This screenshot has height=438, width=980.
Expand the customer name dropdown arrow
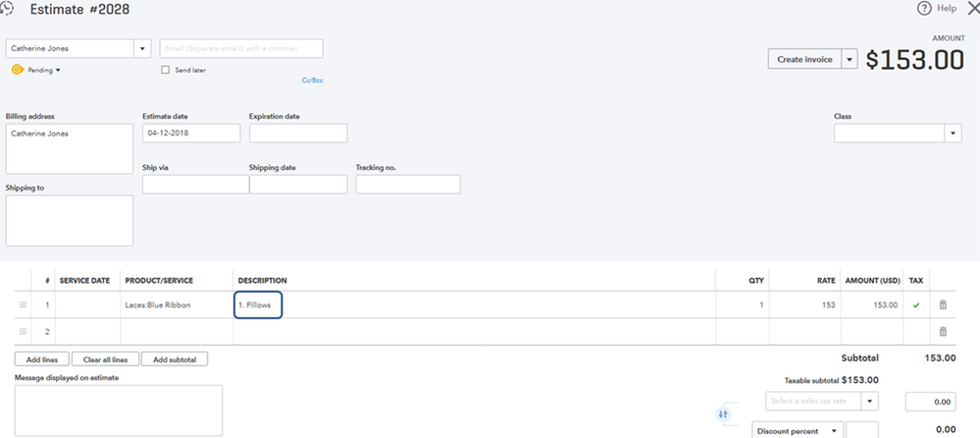[142, 48]
